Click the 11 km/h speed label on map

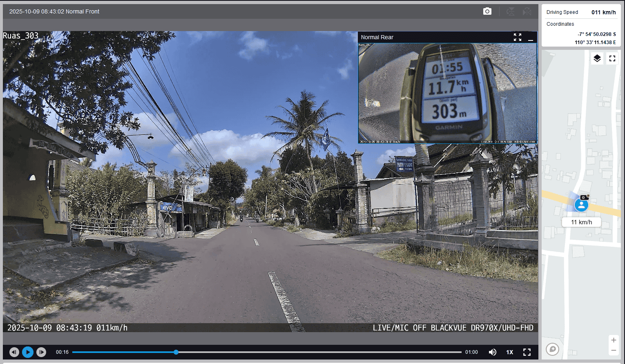[581, 222]
